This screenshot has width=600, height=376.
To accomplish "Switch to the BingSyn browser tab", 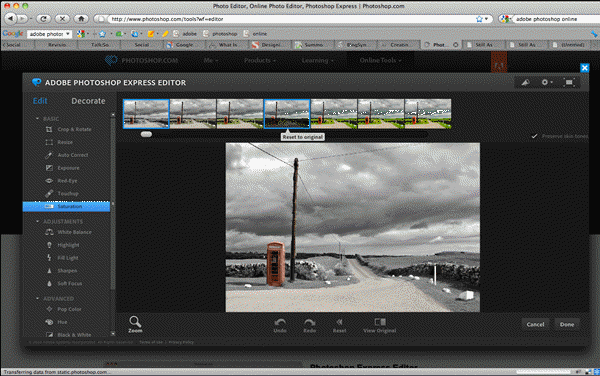I will click(356, 45).
